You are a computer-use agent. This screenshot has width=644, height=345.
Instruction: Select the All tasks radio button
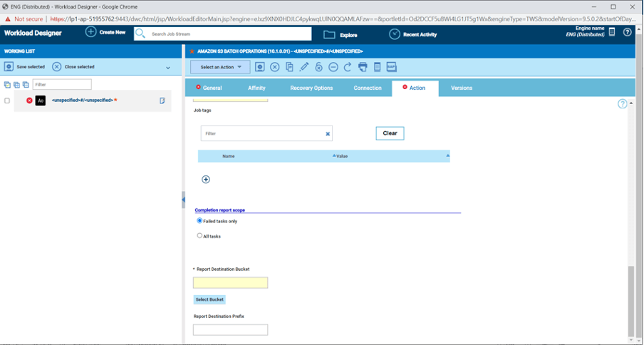[199, 236]
